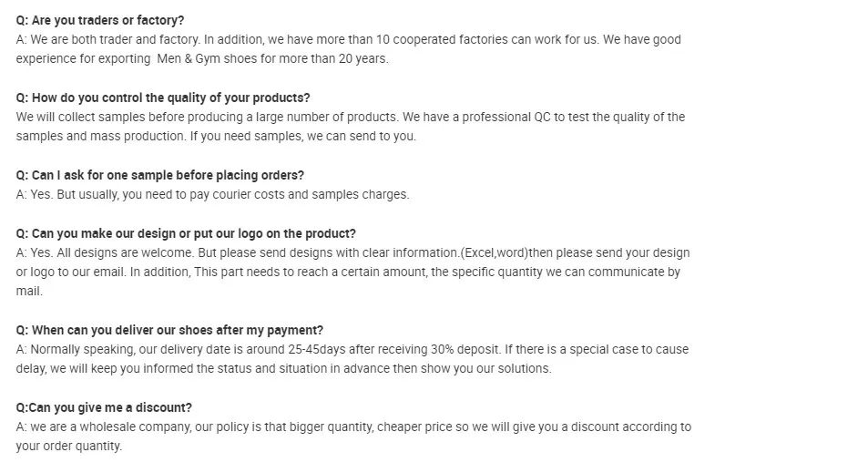
Task: Click 'Can I ask for one sample' question
Action: pyautogui.click(x=160, y=176)
